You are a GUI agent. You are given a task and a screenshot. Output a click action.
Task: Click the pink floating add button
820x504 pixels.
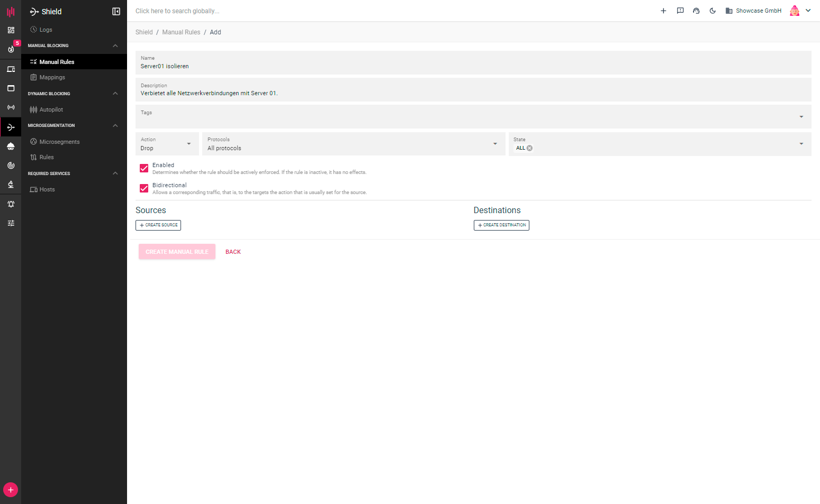click(x=11, y=490)
